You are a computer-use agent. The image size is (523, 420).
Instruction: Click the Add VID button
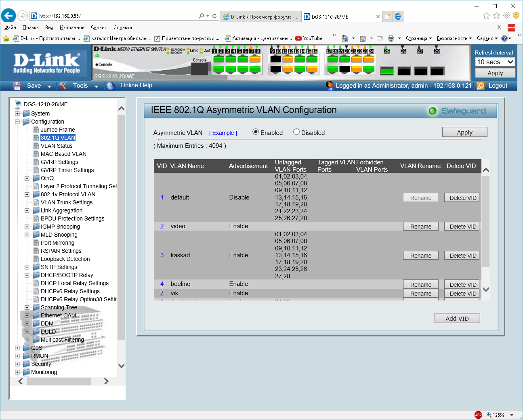457,318
